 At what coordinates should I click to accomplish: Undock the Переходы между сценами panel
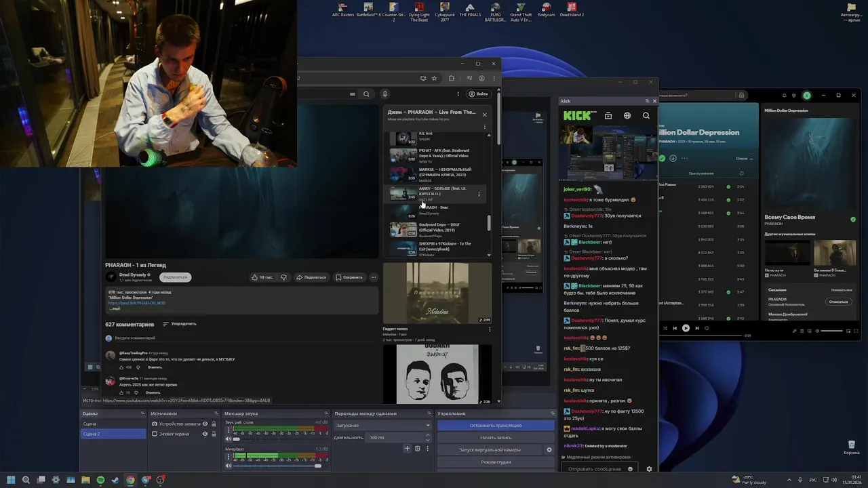429,413
